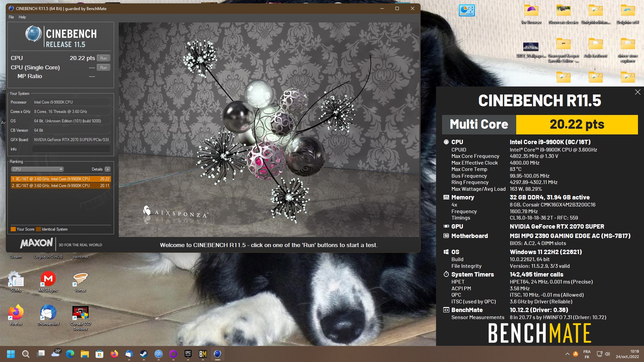Open the Help menu
The height and width of the screenshot is (362, 644).
pos(22,17)
